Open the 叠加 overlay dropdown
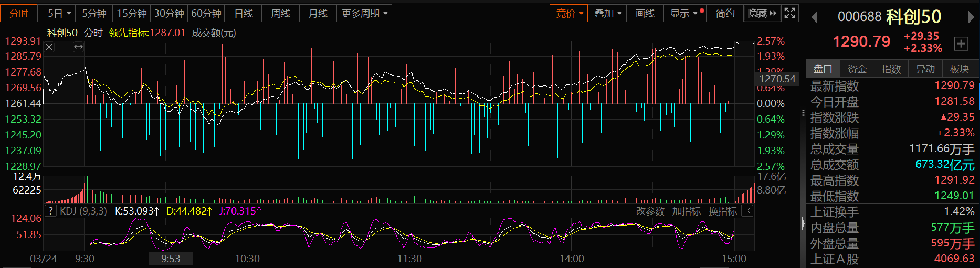 point(607,13)
